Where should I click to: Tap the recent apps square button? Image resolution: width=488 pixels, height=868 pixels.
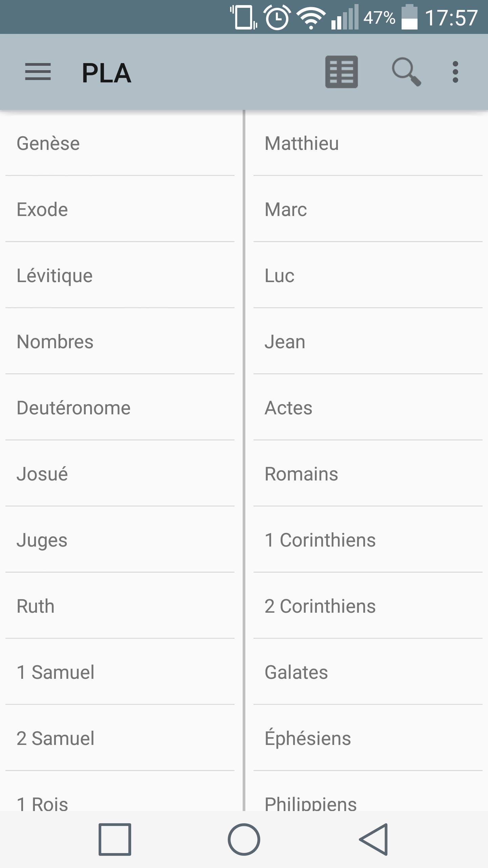(x=115, y=840)
